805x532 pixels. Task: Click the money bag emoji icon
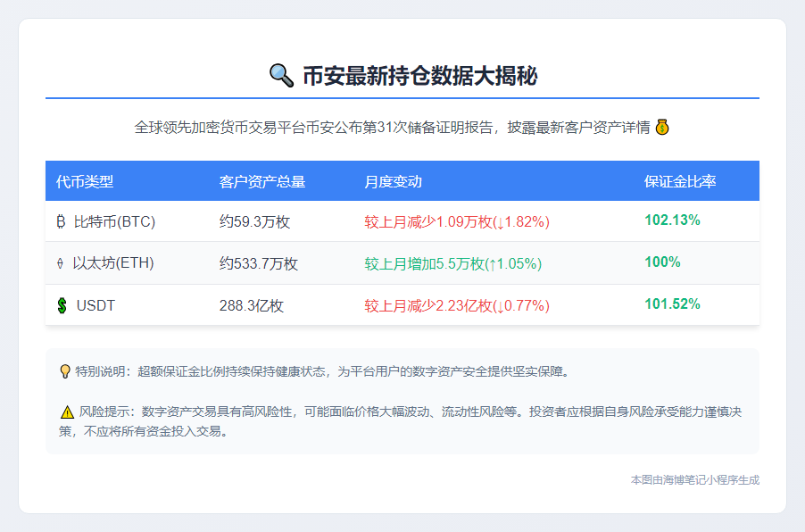pyautogui.click(x=661, y=127)
